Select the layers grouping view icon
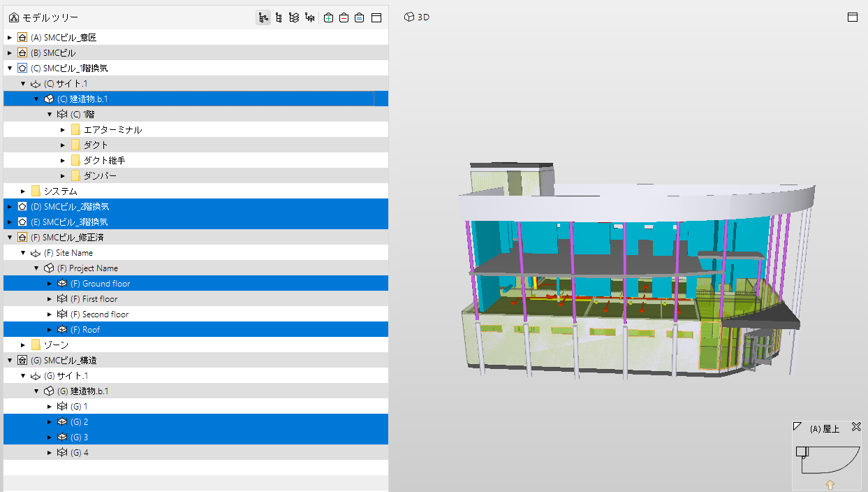The image size is (868, 492). coord(294,17)
